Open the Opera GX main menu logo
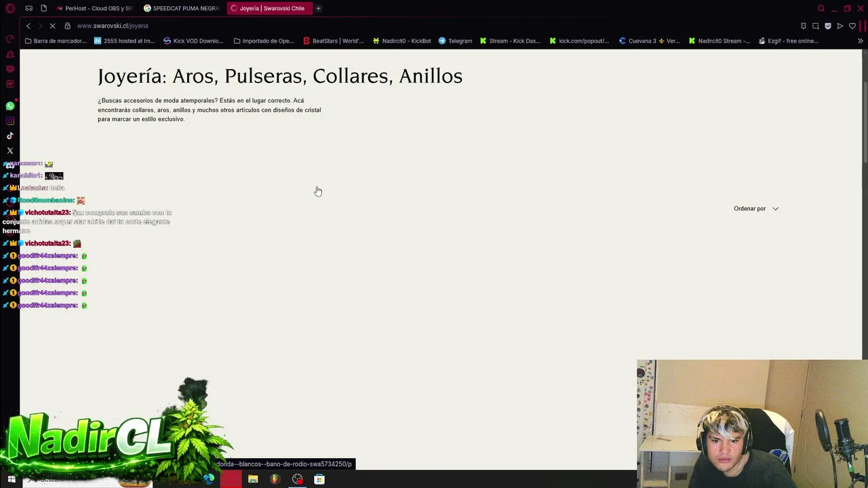The height and width of the screenshot is (488, 868). coord(10,8)
